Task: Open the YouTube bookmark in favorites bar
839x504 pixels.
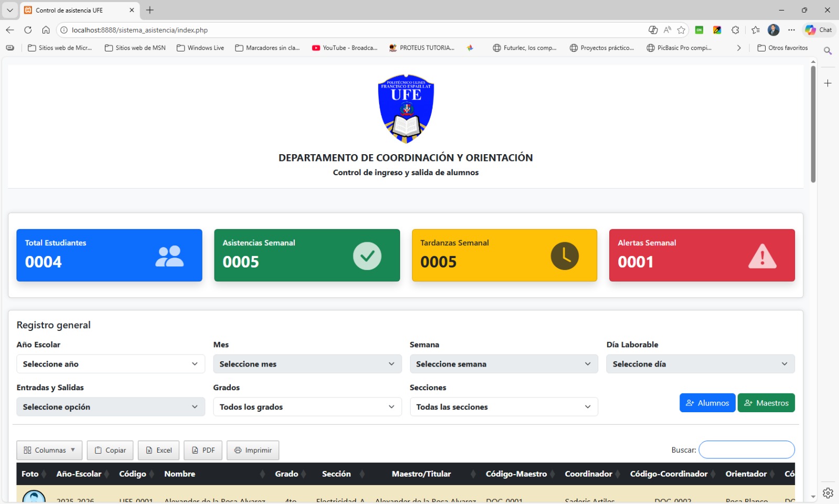Action: tap(345, 48)
